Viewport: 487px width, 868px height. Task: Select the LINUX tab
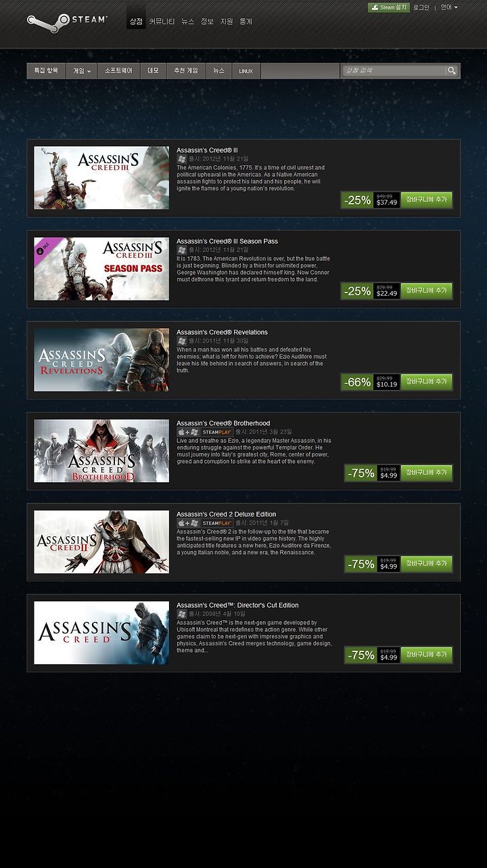[246, 71]
